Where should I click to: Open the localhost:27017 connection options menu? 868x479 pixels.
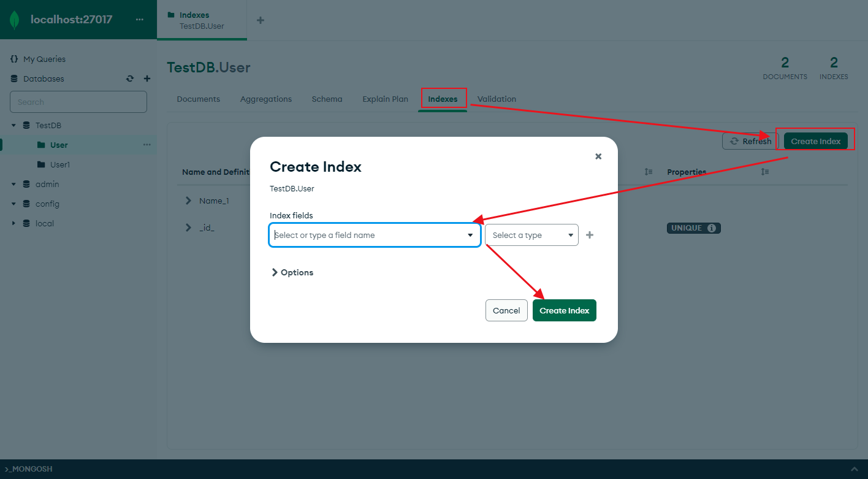140,20
